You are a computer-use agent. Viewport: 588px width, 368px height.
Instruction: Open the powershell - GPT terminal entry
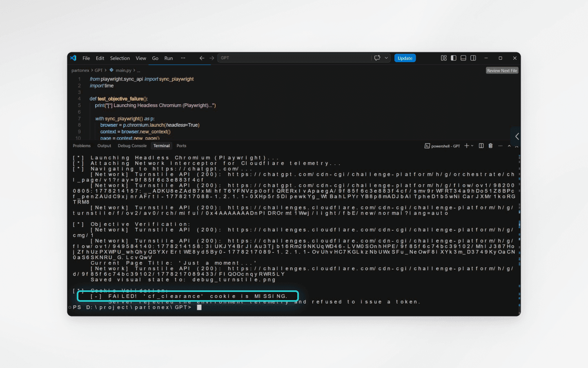pos(442,146)
